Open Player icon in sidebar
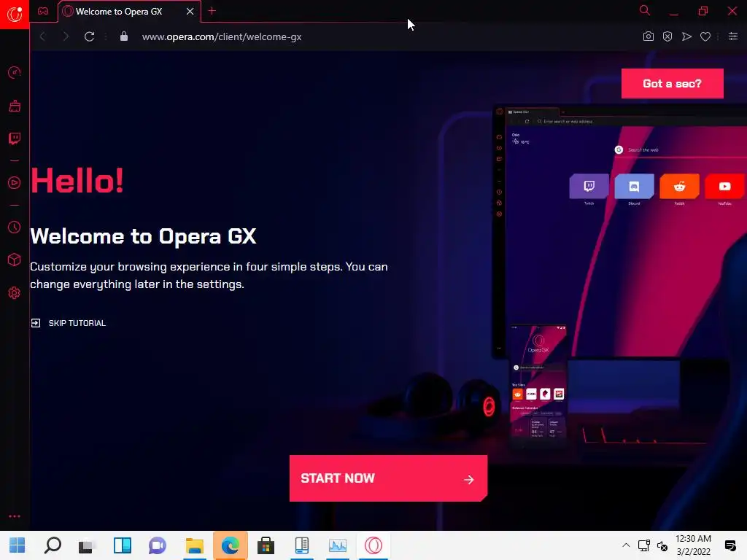747x560 pixels. coord(15,183)
